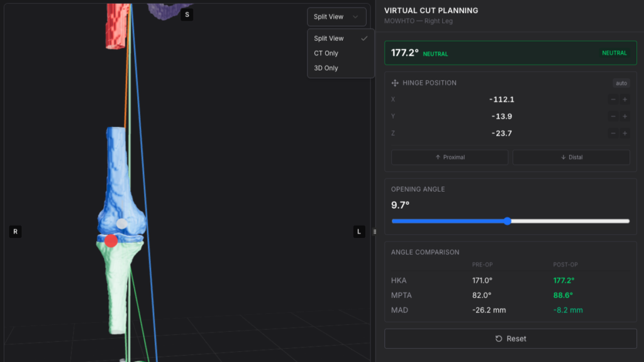Click the S superior orientation label
The height and width of the screenshot is (362, 644).
point(187,15)
